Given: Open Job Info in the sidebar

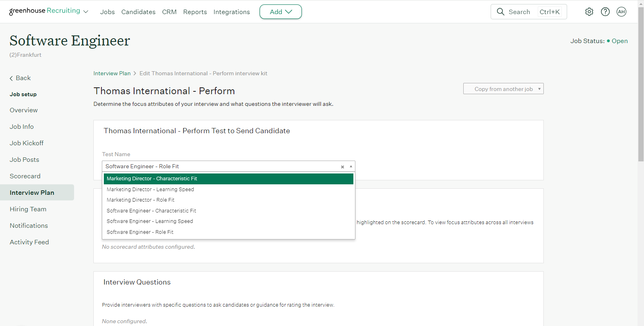Looking at the screenshot, I should 22,127.
